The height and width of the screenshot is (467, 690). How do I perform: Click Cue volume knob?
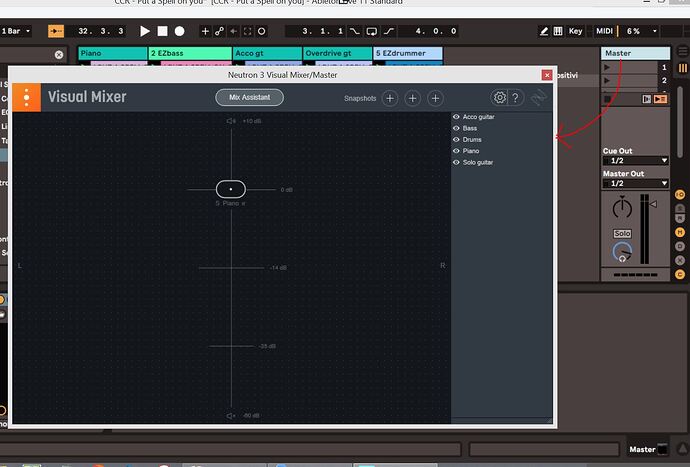(x=622, y=251)
